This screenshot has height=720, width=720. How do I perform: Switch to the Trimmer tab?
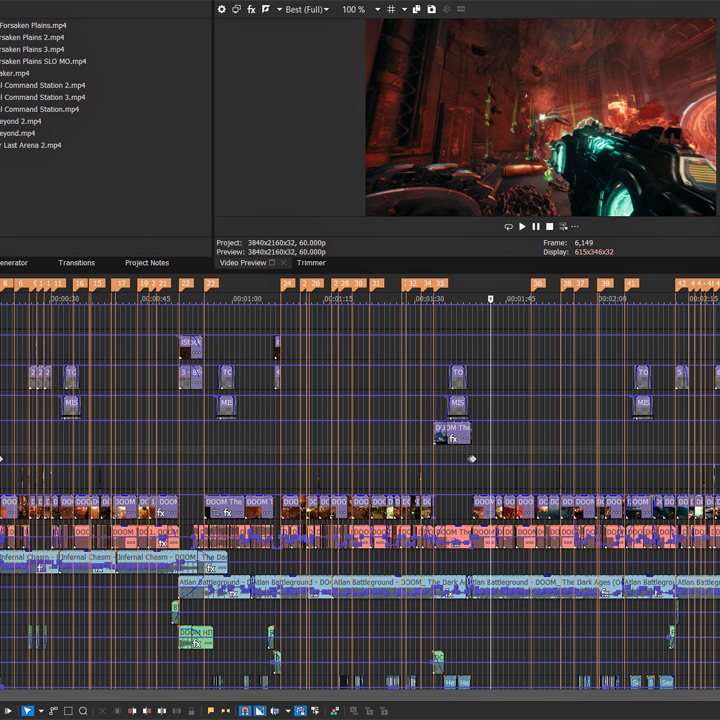point(311,263)
